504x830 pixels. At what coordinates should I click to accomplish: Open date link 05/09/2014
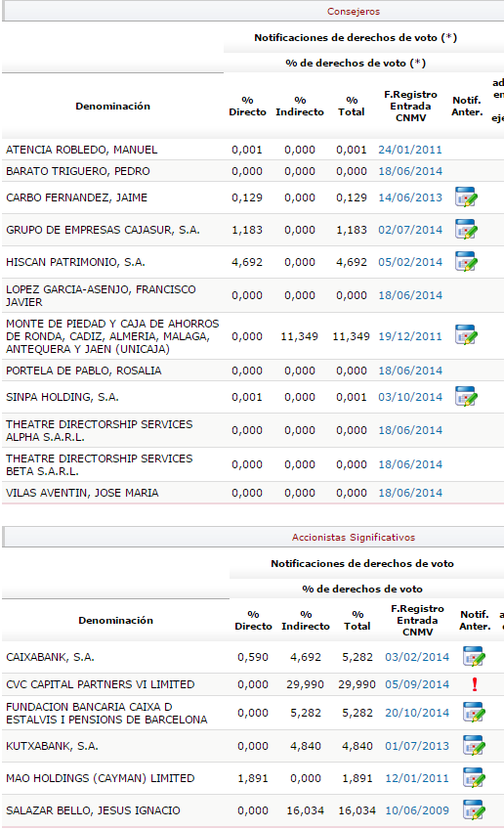(417, 685)
